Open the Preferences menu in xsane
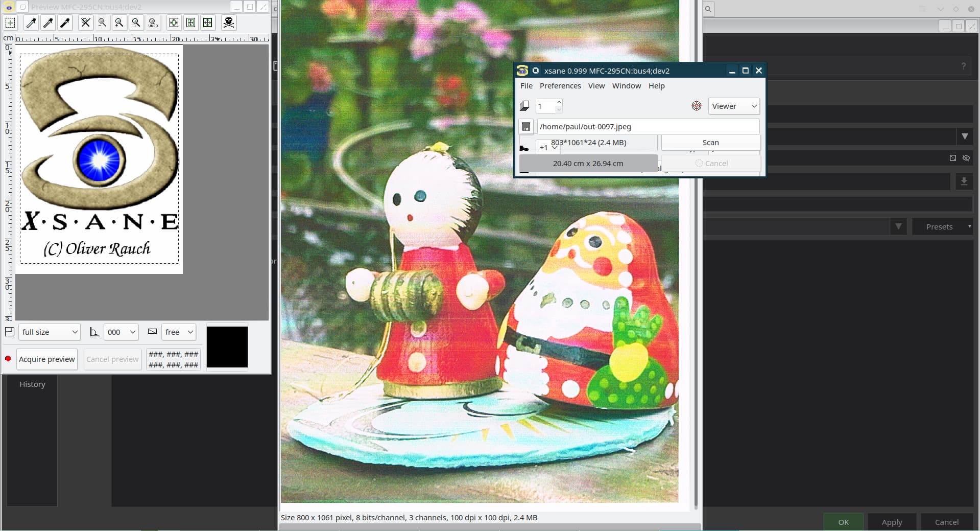The width and height of the screenshot is (980, 531). click(x=560, y=86)
